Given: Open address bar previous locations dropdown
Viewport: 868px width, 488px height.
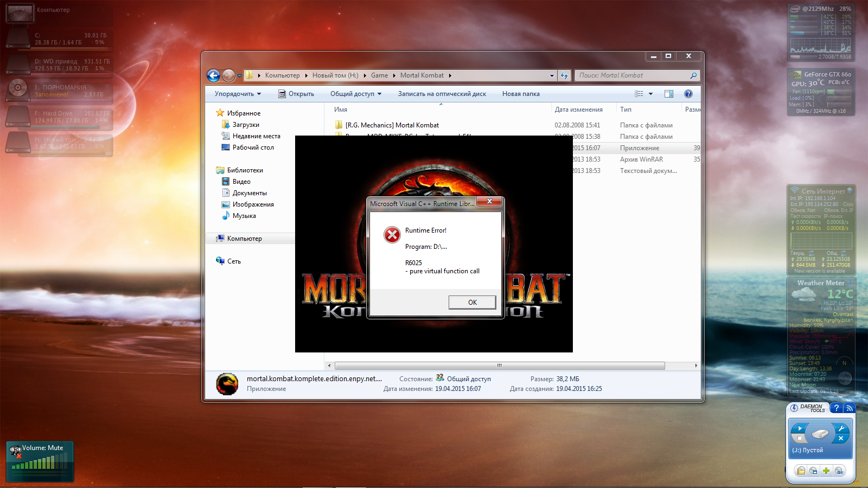Looking at the screenshot, I should click(x=552, y=75).
